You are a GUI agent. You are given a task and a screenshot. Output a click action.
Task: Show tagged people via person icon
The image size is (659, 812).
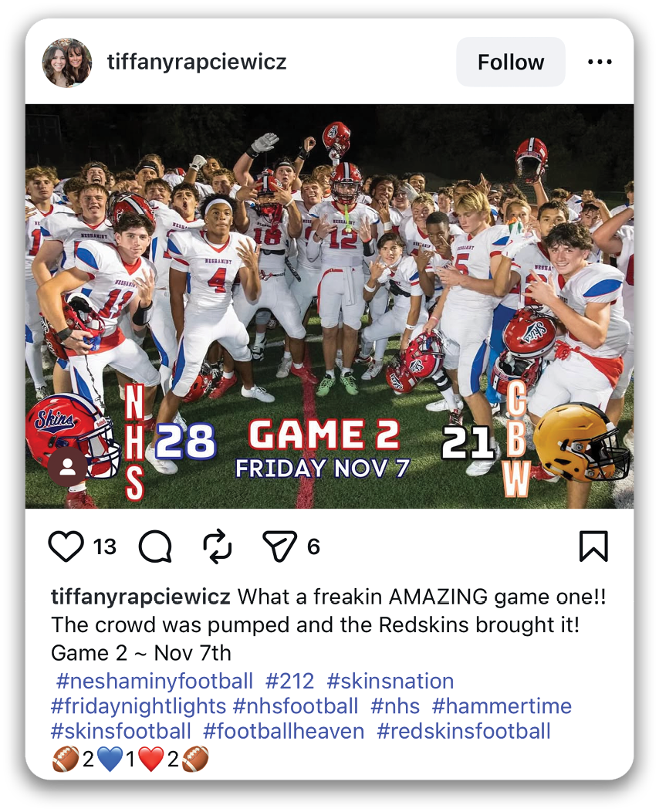pyautogui.click(x=67, y=468)
